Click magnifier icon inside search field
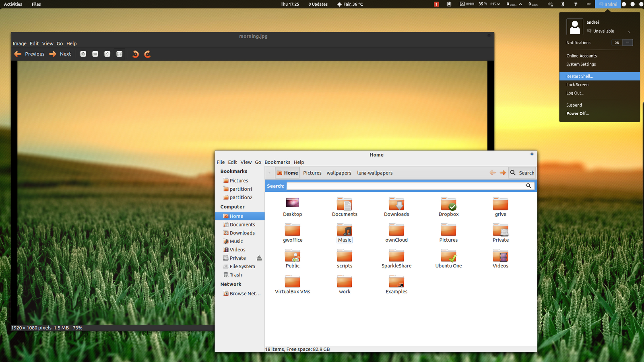This screenshot has height=362, width=644. point(528,186)
